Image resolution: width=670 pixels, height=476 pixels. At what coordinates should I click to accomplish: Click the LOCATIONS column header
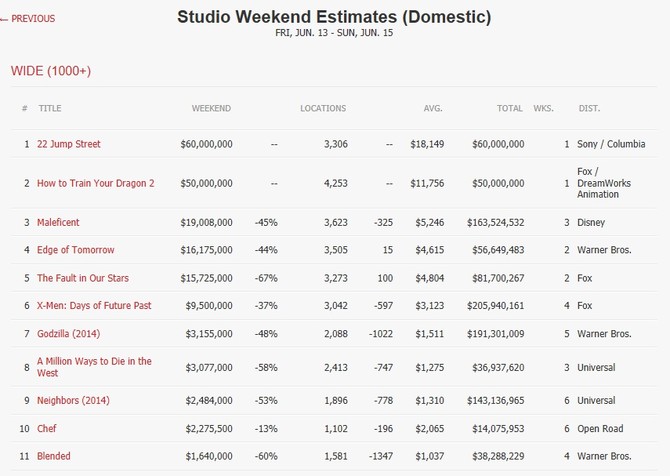pyautogui.click(x=323, y=108)
